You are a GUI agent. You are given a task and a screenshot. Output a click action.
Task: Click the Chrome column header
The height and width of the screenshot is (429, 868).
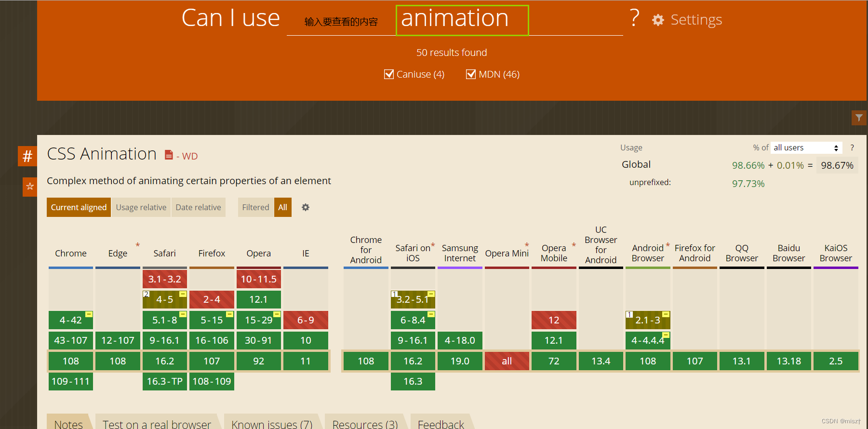(x=71, y=254)
